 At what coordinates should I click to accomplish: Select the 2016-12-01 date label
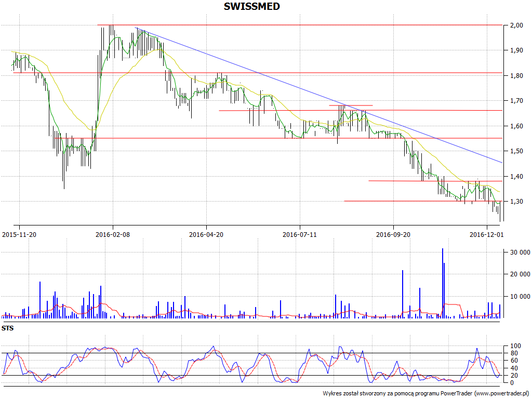pyautogui.click(x=486, y=234)
